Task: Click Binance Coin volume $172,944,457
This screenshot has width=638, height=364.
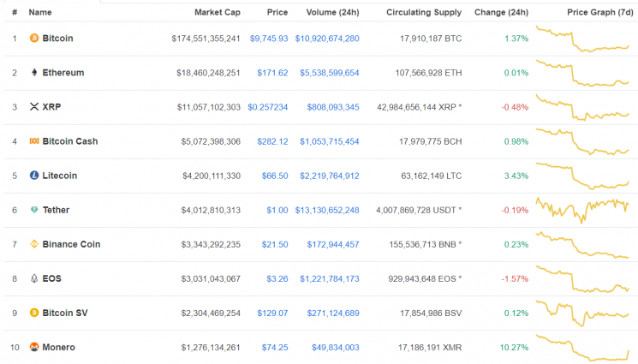Action: tap(333, 244)
